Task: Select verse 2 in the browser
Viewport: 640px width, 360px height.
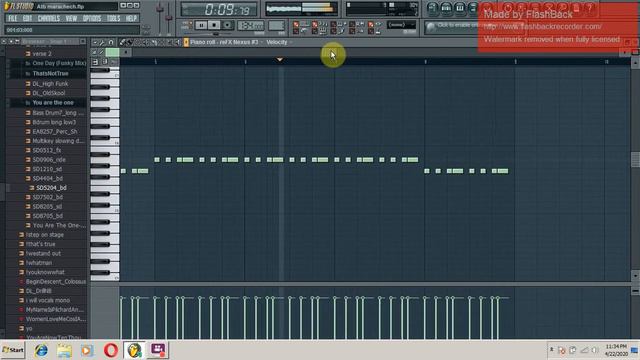Action: pos(42,53)
